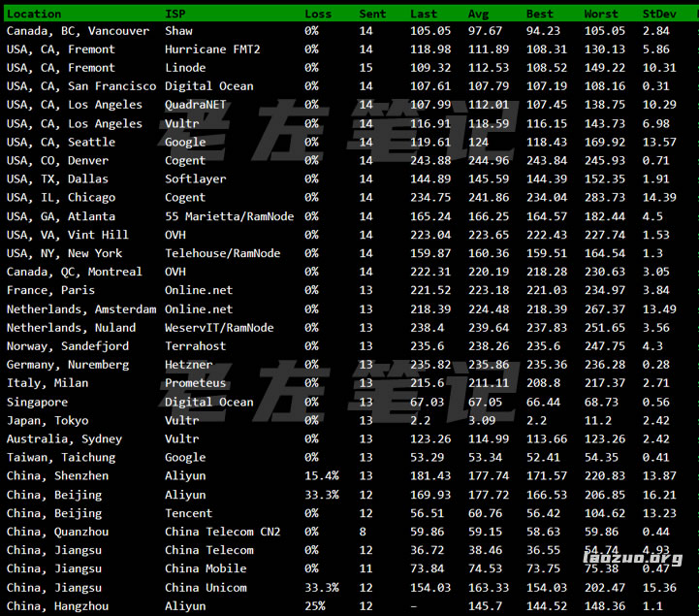Viewport: 699px width, 616px height.
Task: Click the 25% loss value
Action: click(x=315, y=606)
